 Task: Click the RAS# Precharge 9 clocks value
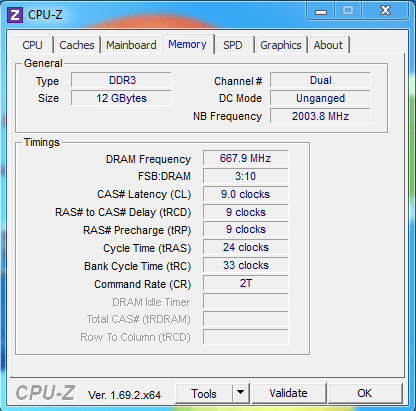[246, 229]
